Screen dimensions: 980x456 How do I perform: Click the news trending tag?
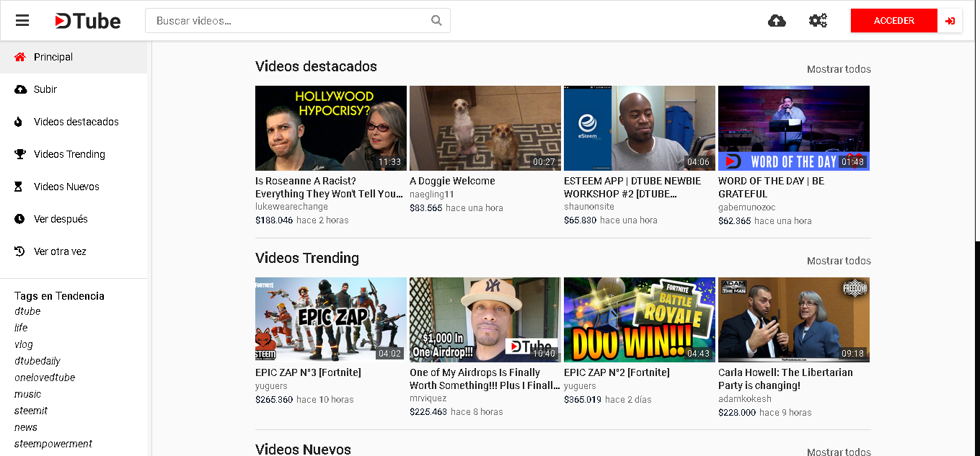pos(26,427)
